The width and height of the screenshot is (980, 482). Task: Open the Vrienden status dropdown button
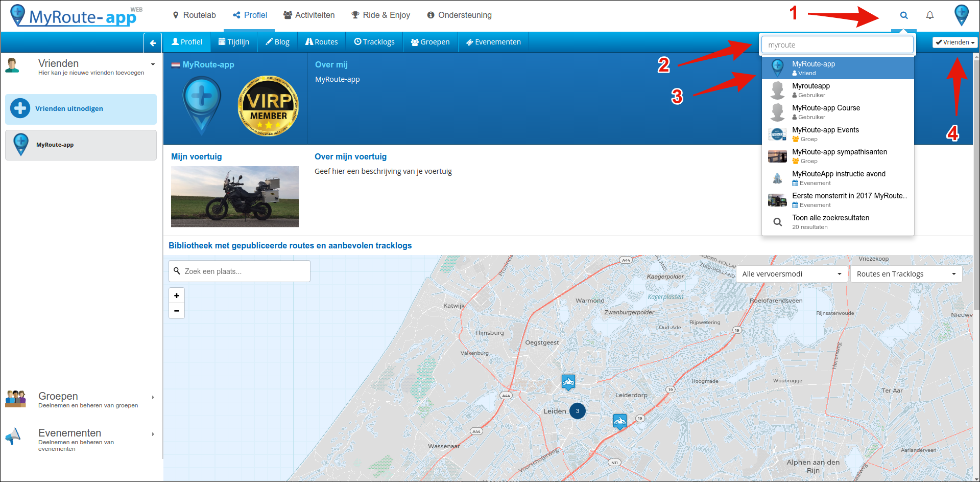click(x=955, y=42)
